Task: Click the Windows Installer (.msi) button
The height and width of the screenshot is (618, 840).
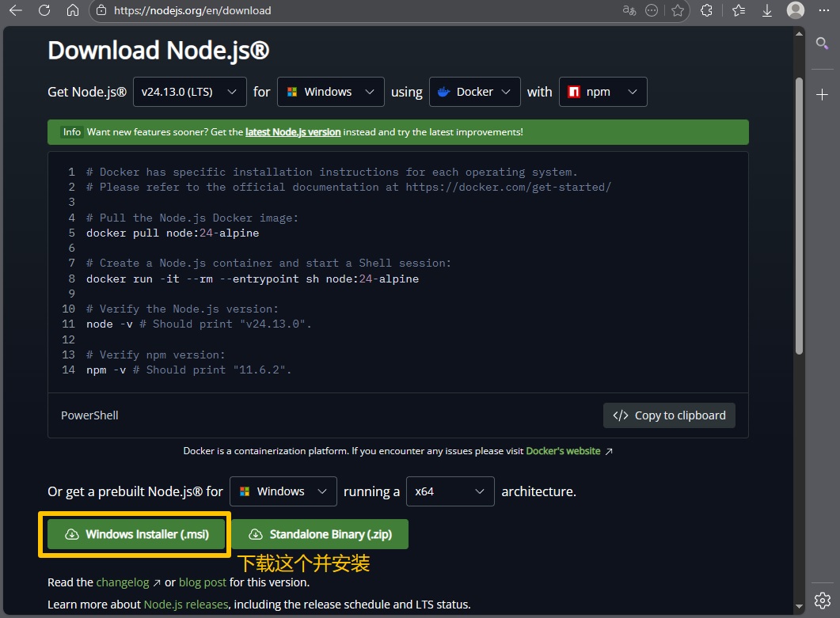Action: pos(135,534)
